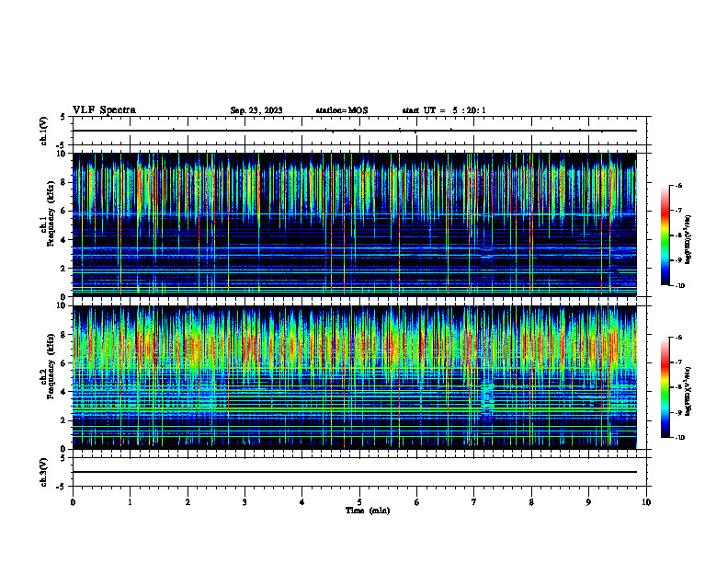This screenshot has height=563, width=728.
Task: Click the "-6" tick on ch.1 color bar
Action: [678, 186]
